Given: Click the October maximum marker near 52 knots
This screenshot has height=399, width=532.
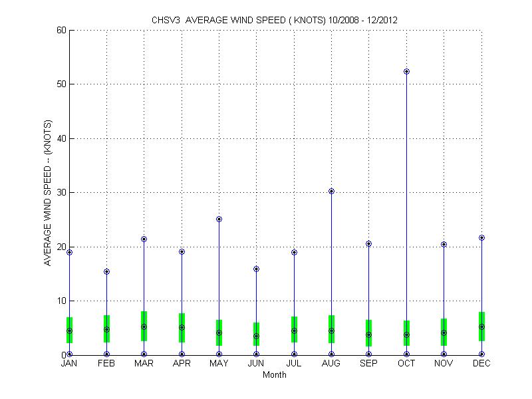Looking at the screenshot, I should coord(406,71).
